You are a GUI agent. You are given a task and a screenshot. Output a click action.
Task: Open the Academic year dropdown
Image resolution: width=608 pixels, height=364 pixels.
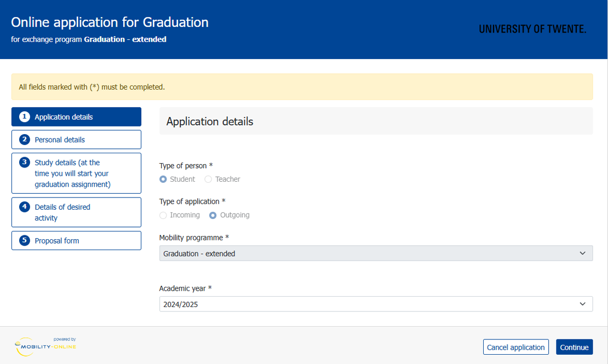(x=376, y=304)
